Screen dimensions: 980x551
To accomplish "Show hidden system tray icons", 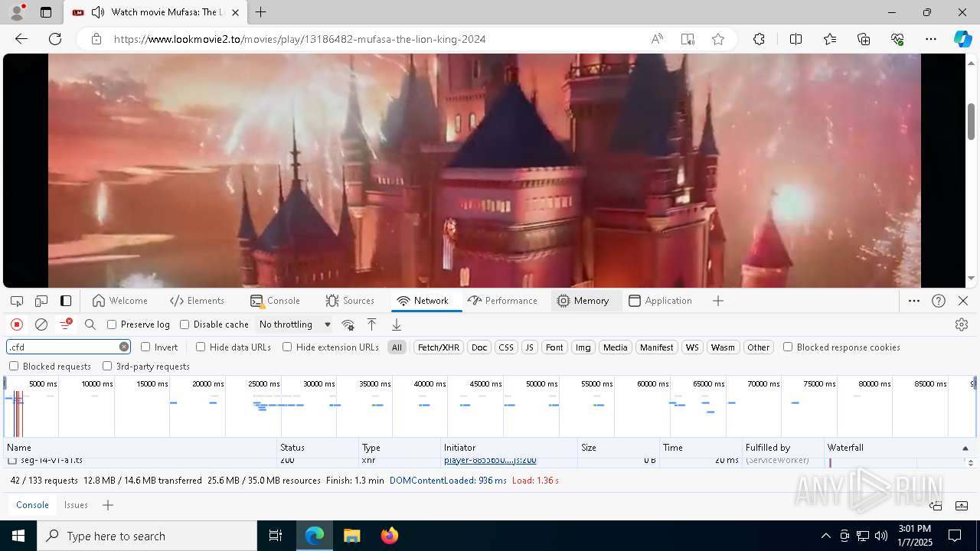I will click(x=825, y=536).
